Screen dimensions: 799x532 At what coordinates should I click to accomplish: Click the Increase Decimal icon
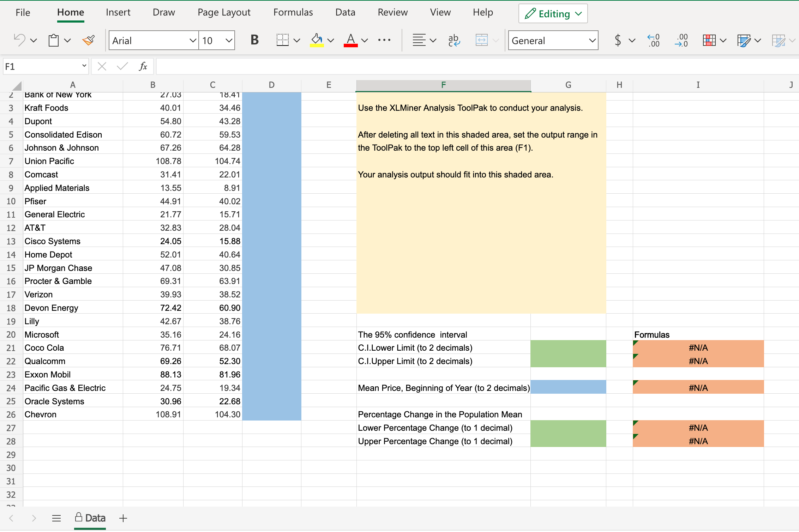click(653, 40)
